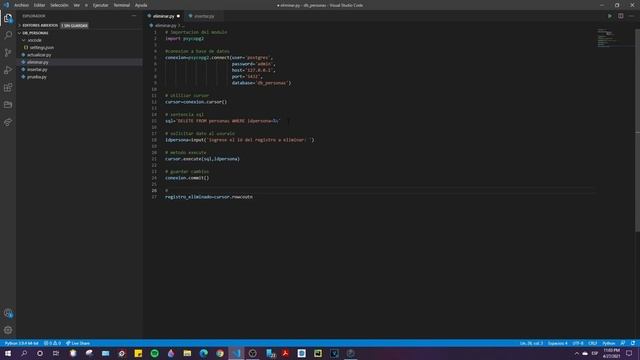Change end of line sequence CRLF
The image size is (640, 360).
click(x=593, y=343)
